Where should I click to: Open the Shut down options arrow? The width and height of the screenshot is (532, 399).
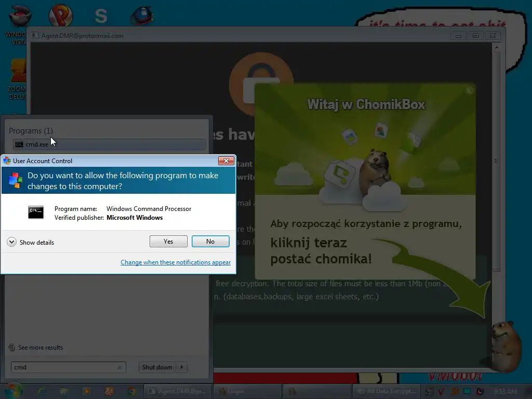tap(182, 367)
